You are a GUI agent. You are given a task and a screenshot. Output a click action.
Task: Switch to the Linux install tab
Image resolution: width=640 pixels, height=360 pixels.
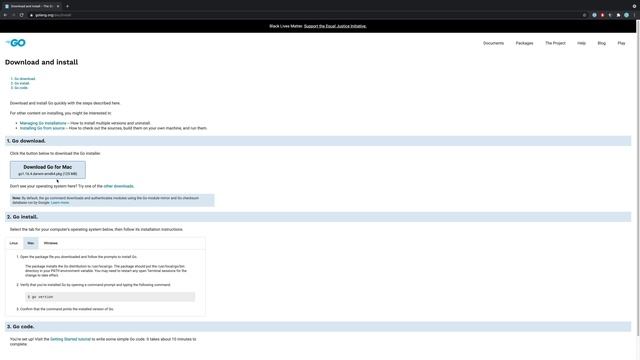(x=14, y=243)
